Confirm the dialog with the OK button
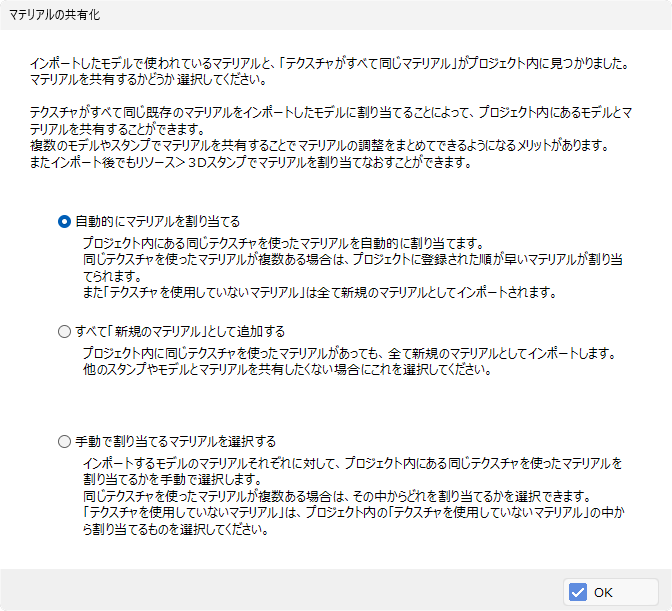This screenshot has width=672, height=611. [x=610, y=592]
